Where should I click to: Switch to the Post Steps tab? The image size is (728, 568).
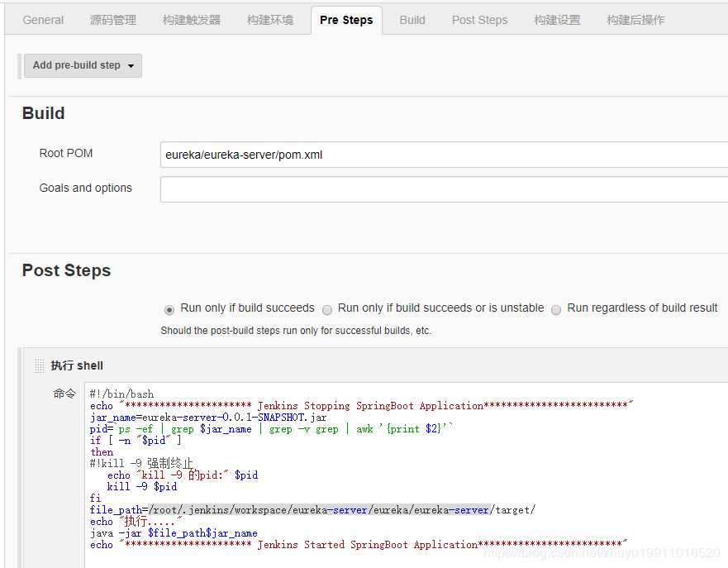479,20
